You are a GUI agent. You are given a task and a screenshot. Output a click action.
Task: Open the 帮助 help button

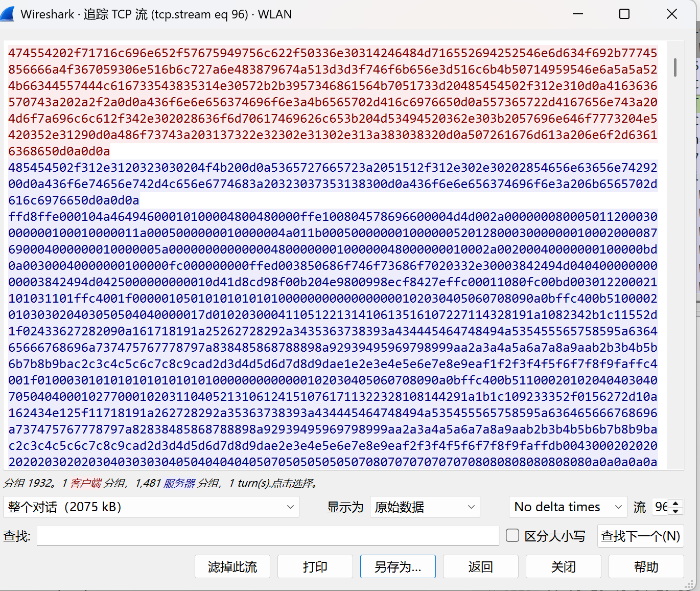coord(646,566)
